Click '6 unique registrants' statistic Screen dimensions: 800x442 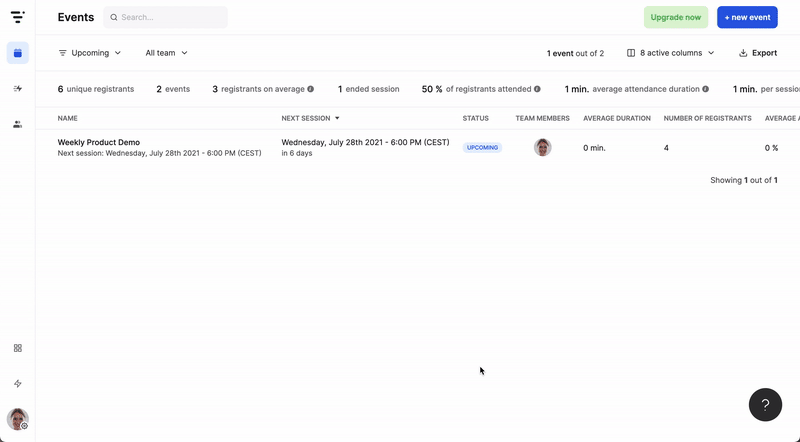96,89
